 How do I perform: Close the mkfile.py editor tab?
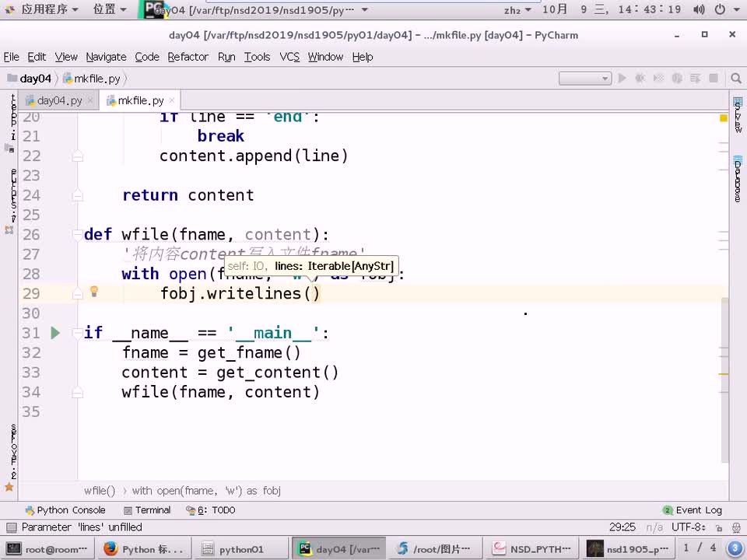point(171,100)
